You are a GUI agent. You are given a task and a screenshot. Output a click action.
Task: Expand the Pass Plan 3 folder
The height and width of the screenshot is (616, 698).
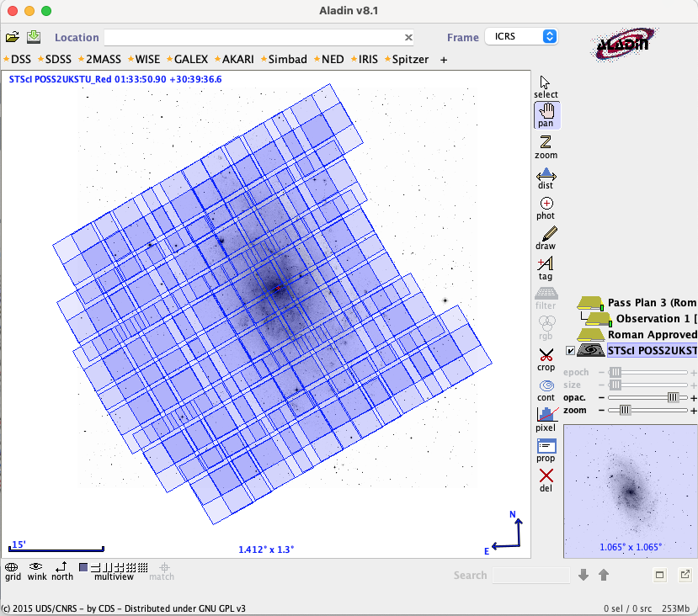[x=589, y=303]
